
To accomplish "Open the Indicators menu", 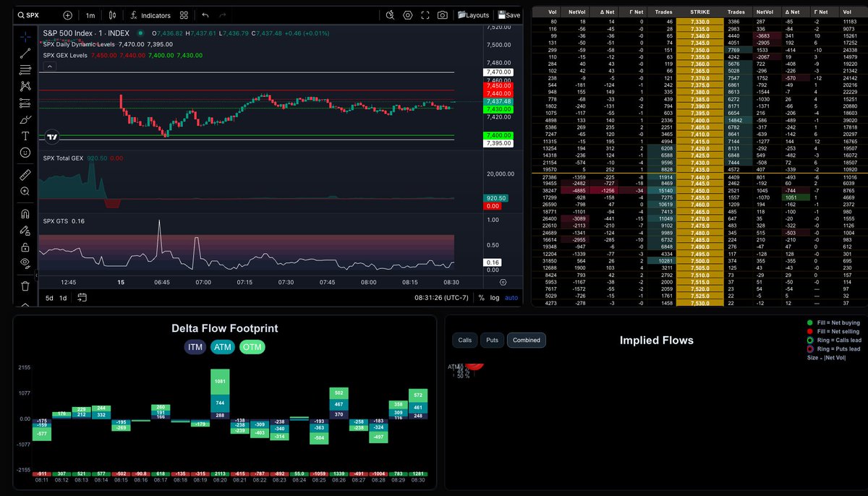I will pyautogui.click(x=150, y=14).
